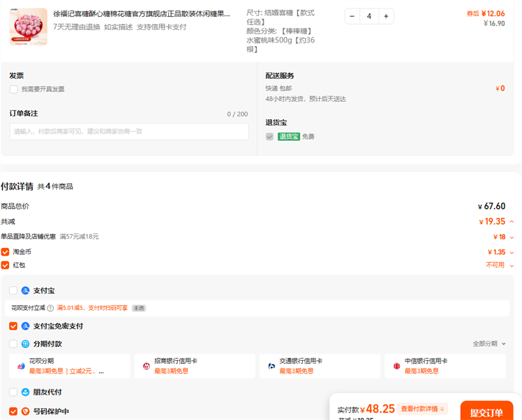The height and width of the screenshot is (420, 522).
Task: Click the help question mark beside 花呗支付立减
Action: click(x=50, y=308)
